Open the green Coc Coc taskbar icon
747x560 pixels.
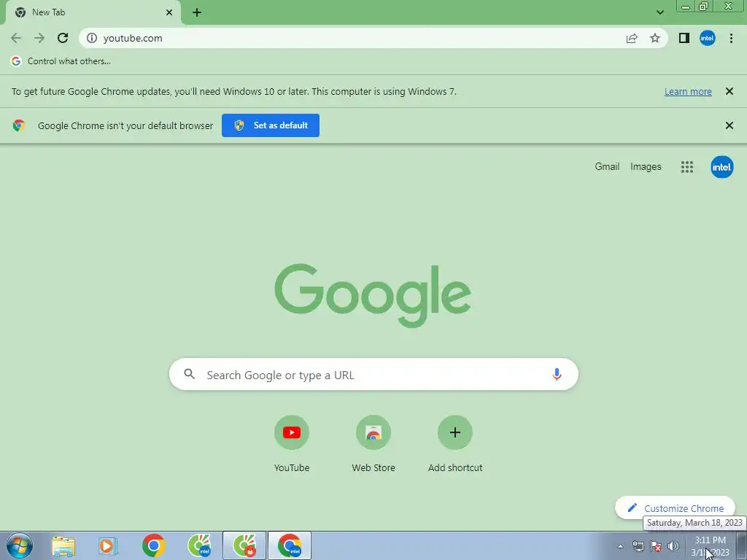coord(199,545)
